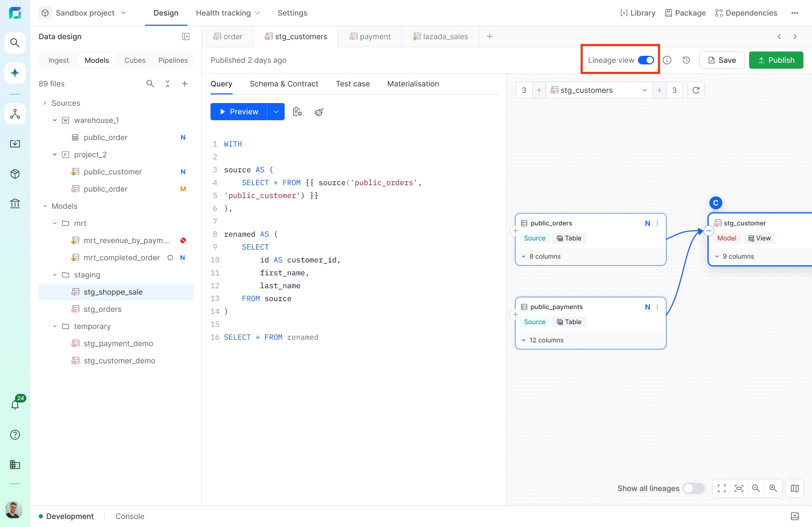This screenshot has height=527, width=812.
Task: Refresh the lineage graph
Action: click(696, 90)
